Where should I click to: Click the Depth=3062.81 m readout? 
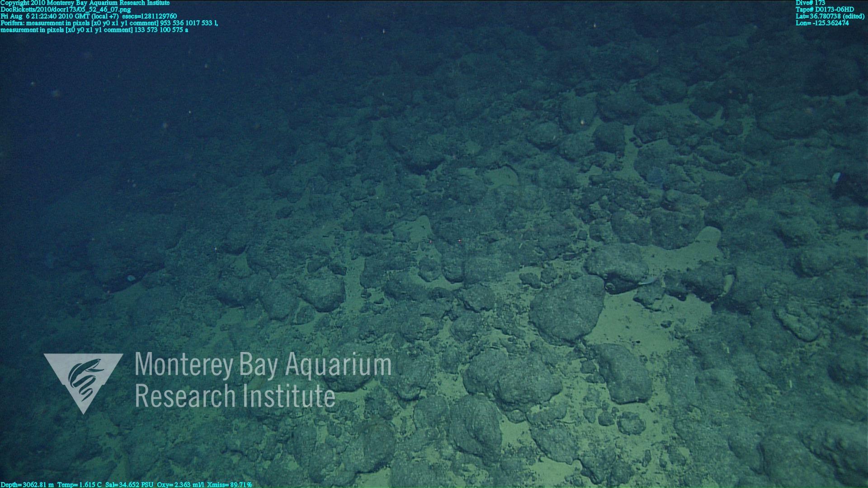(x=27, y=485)
